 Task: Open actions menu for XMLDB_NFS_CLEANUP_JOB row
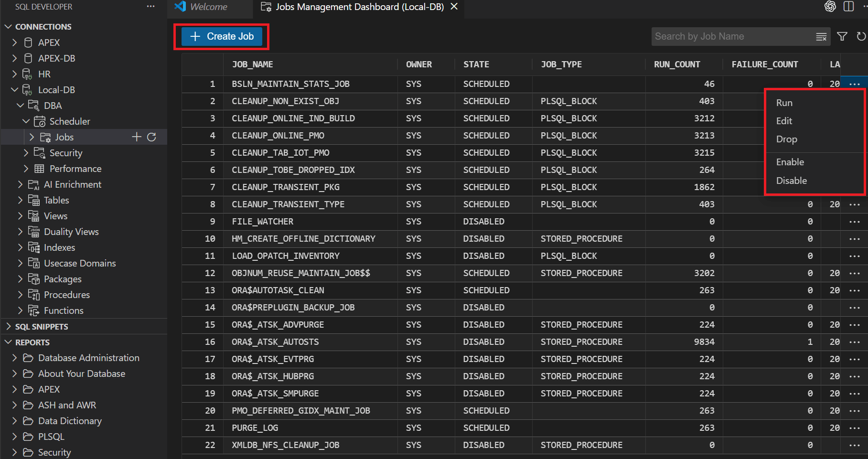854,445
